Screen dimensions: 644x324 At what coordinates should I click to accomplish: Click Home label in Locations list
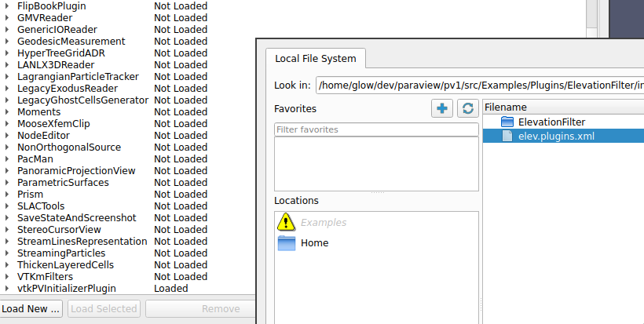click(315, 242)
